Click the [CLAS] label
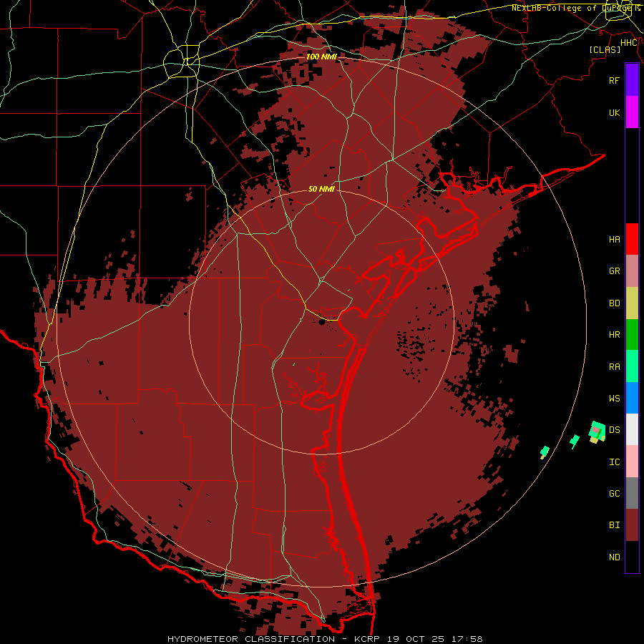This screenshot has width=644, height=644. pos(605,49)
